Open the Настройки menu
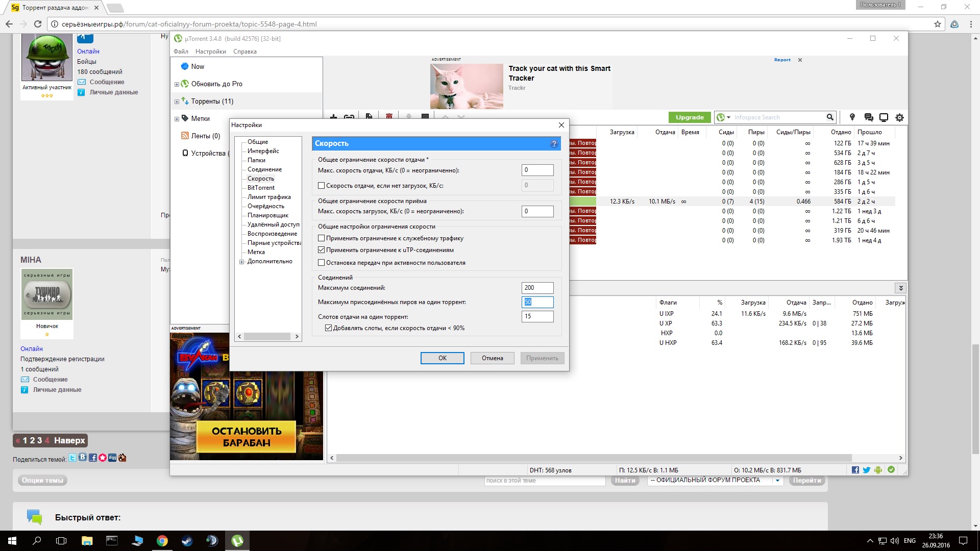The image size is (980, 551). (210, 52)
